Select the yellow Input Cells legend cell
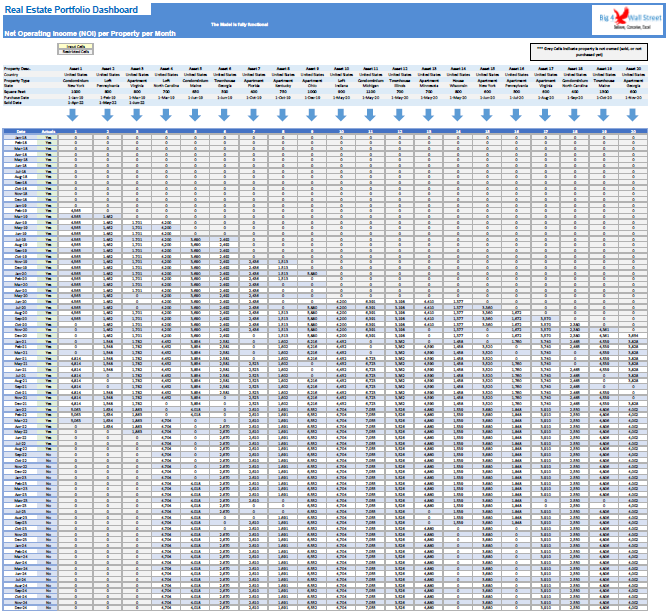The image size is (666, 616). coord(76,46)
